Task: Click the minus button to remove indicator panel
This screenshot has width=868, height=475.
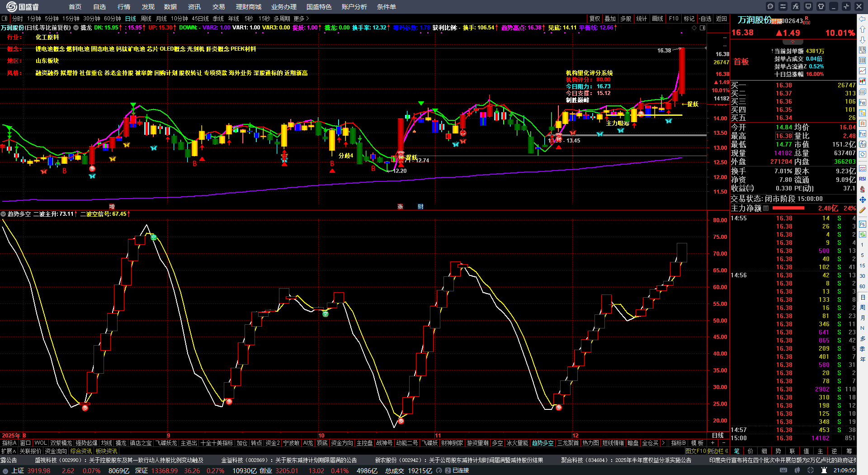Action: 724,443
